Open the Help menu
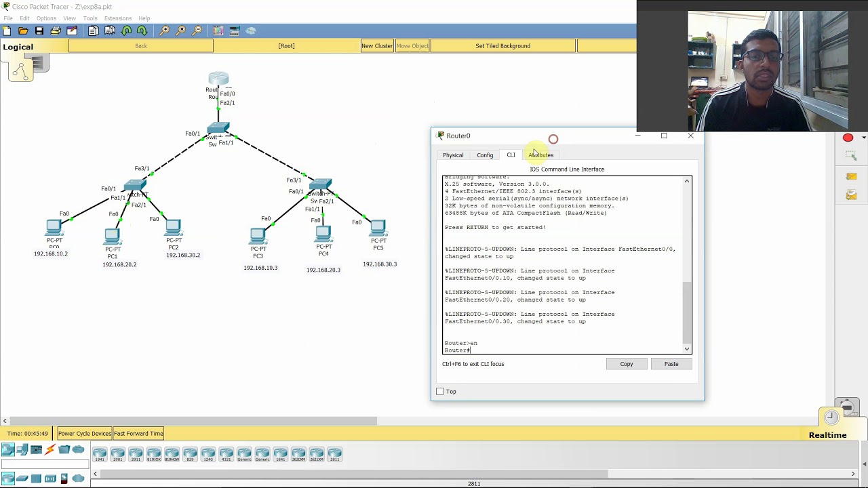This screenshot has width=868, height=488. click(x=144, y=18)
